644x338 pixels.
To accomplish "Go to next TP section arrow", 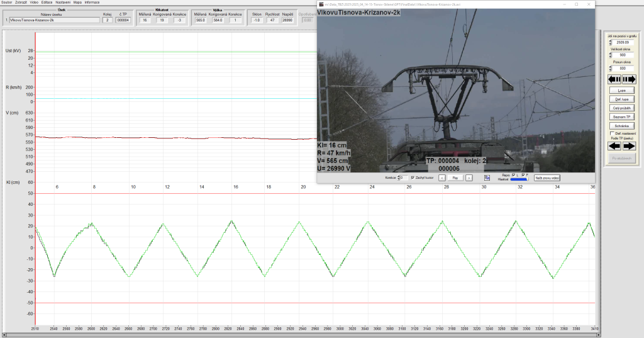I will [629, 146].
